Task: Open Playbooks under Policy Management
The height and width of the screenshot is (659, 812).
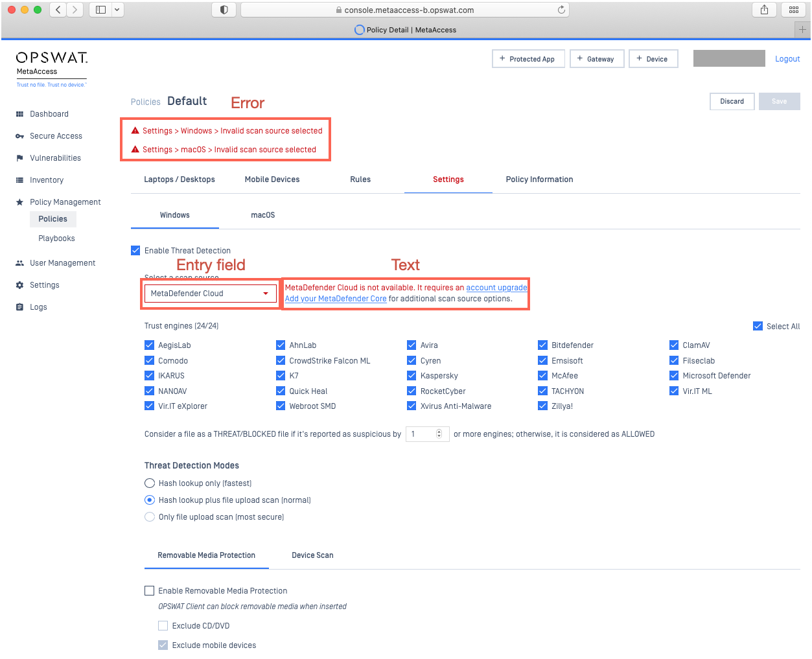Action: click(x=56, y=238)
